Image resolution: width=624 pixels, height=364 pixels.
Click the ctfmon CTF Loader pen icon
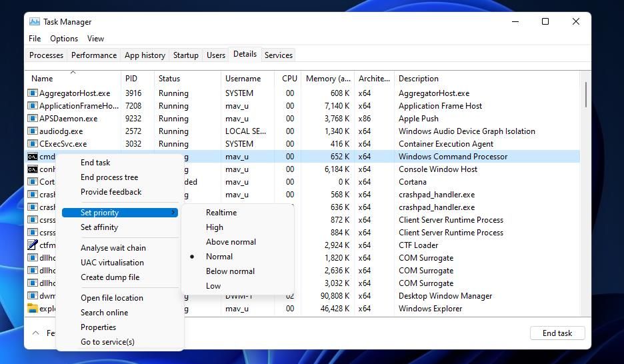[x=32, y=245]
